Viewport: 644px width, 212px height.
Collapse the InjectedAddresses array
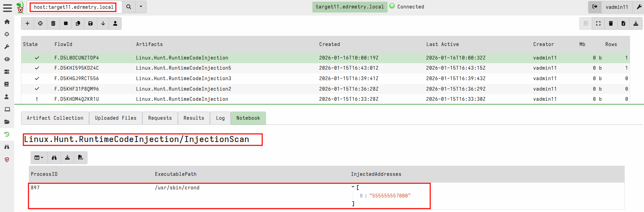tap(353, 187)
